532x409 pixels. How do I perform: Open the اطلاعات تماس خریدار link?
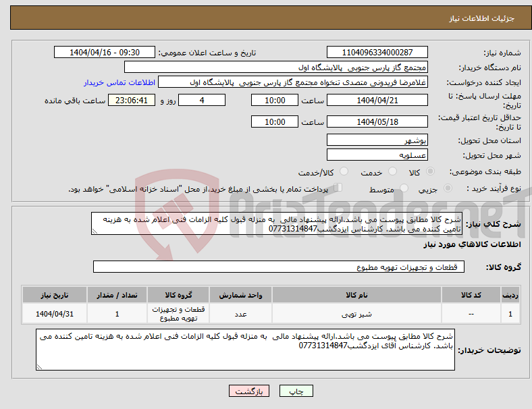coord(119,82)
